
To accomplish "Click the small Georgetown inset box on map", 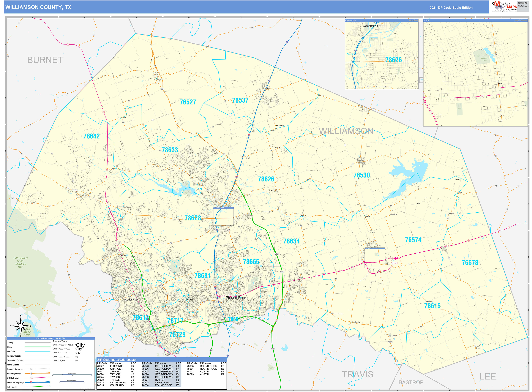I will 223,216.
